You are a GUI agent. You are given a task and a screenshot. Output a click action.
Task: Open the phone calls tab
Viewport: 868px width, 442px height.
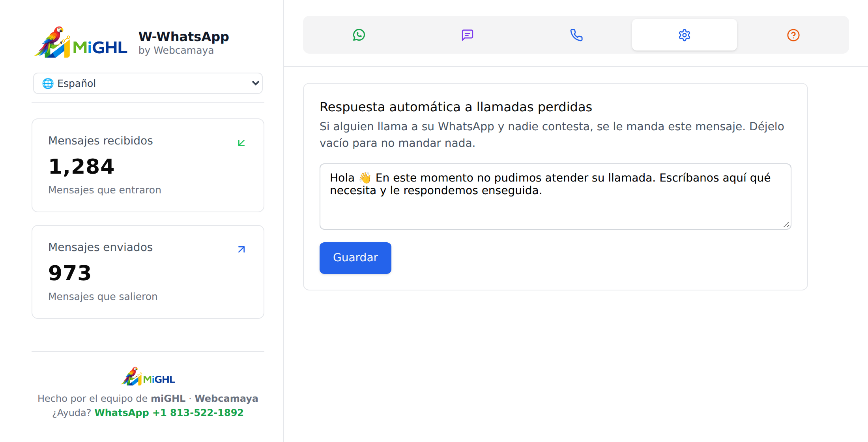point(576,35)
